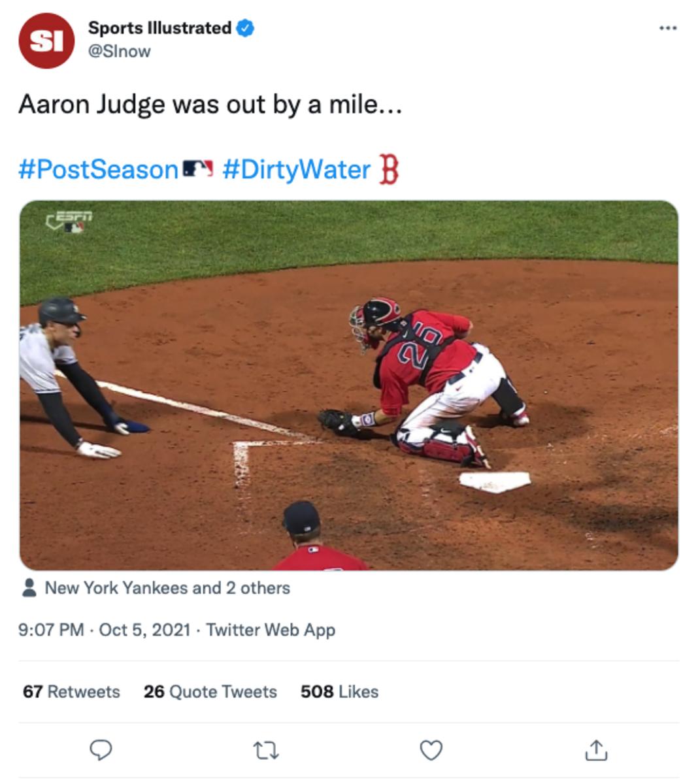This screenshot has height=784, width=698.
Task: Click the MLB logo hashtag emoji
Action: [198, 169]
